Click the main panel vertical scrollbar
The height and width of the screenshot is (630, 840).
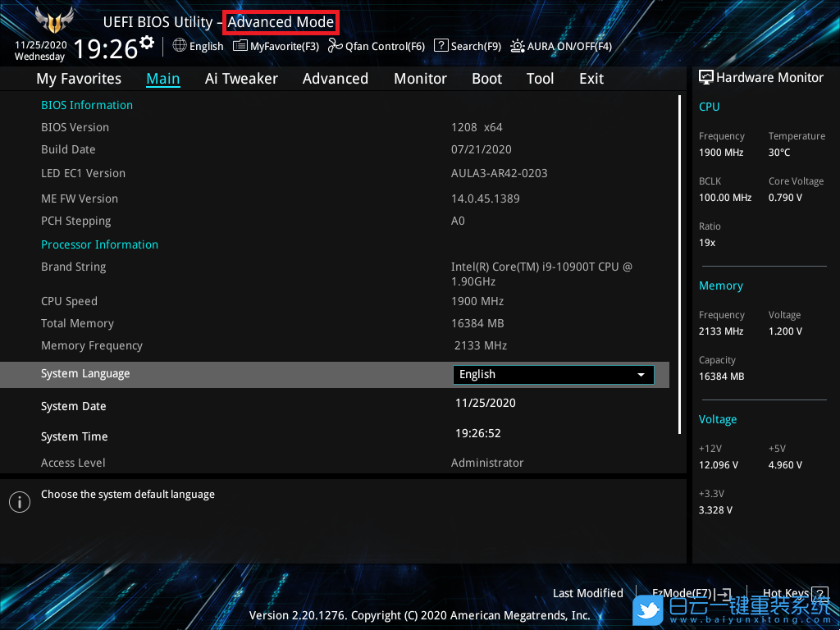click(x=680, y=262)
